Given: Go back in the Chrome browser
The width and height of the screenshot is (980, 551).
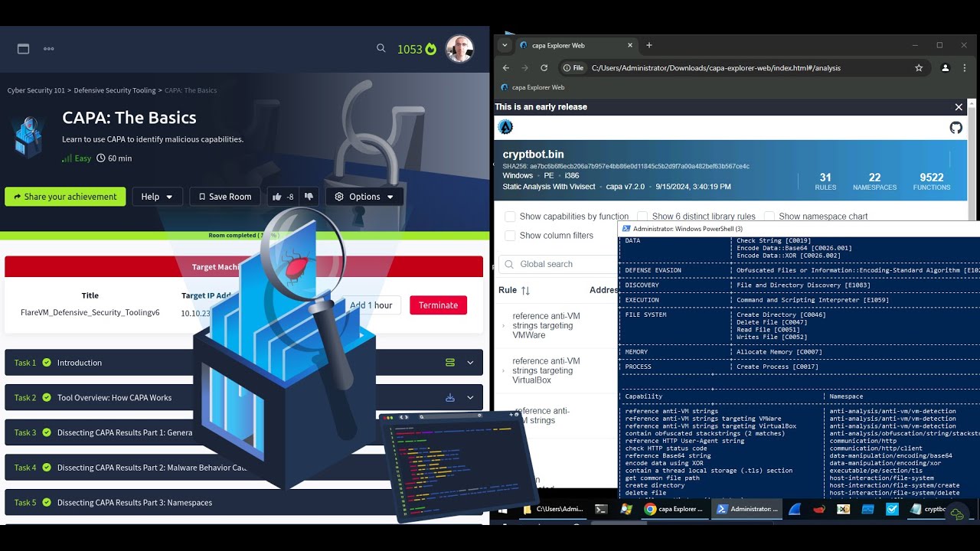Looking at the screenshot, I should pyautogui.click(x=505, y=68).
